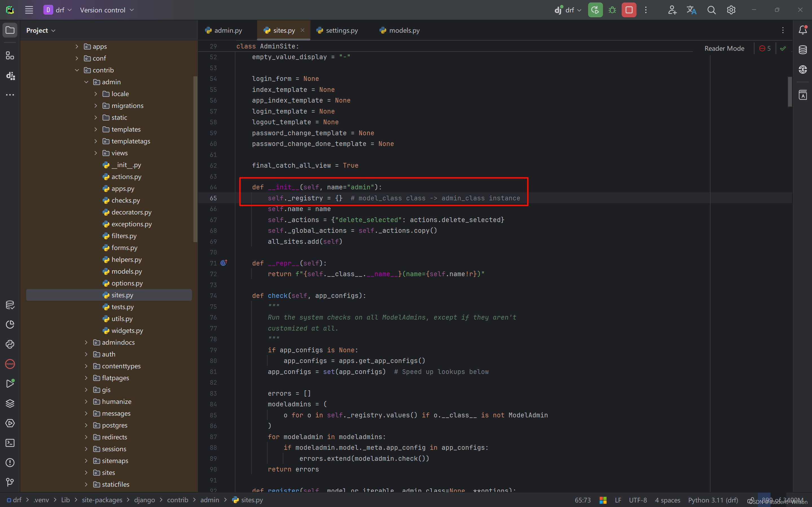Debug the drf configuration

pos(612,10)
